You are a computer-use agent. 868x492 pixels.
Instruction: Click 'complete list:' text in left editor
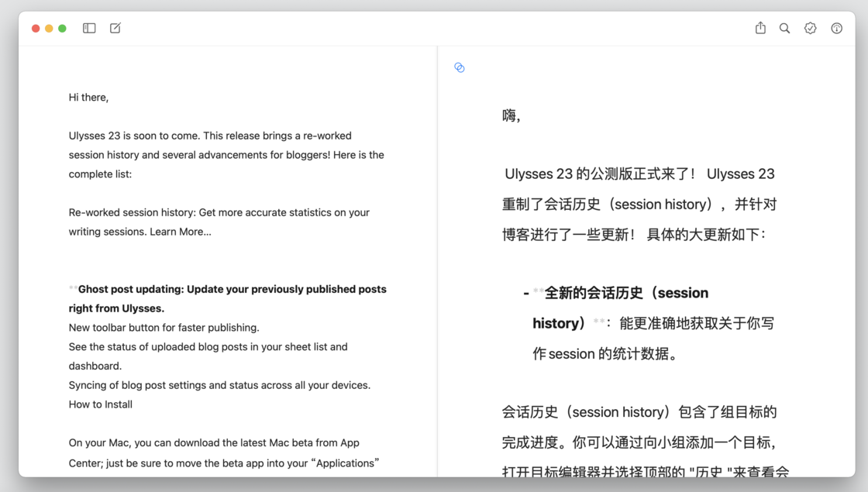pyautogui.click(x=100, y=174)
